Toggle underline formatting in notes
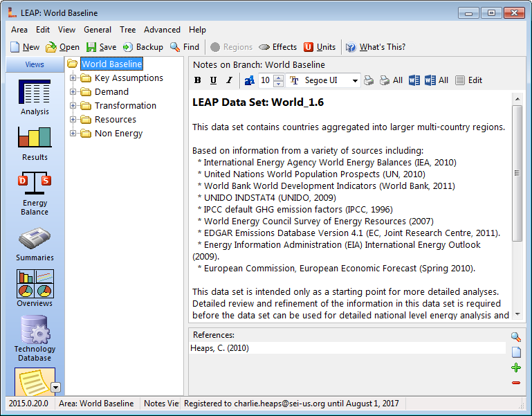The height and width of the screenshot is (416, 532). click(x=213, y=80)
